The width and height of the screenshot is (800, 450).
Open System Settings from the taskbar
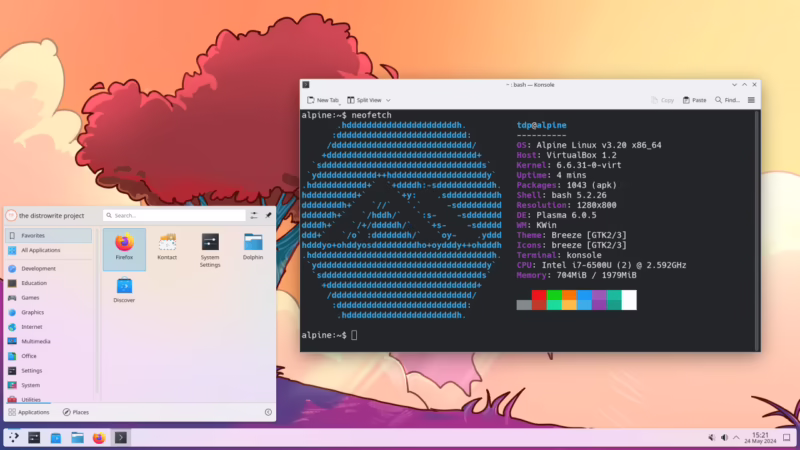coord(34,437)
